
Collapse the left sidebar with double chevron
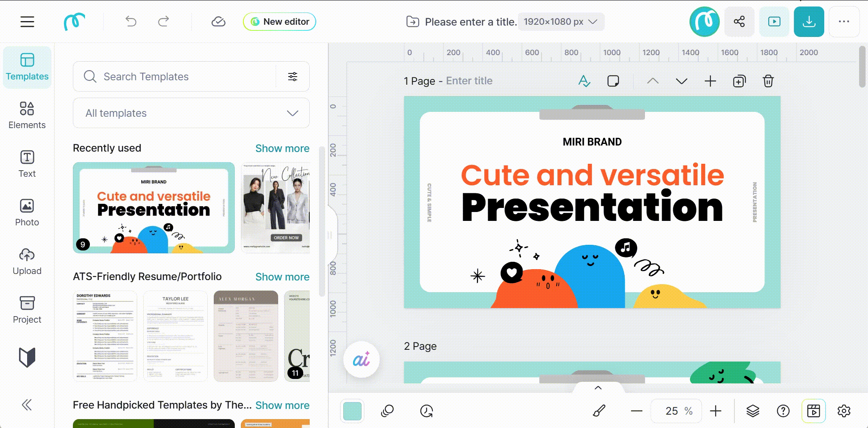click(27, 404)
